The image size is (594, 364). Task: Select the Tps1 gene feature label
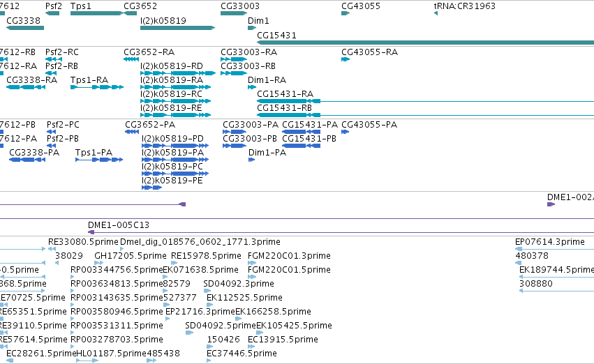(x=81, y=6)
